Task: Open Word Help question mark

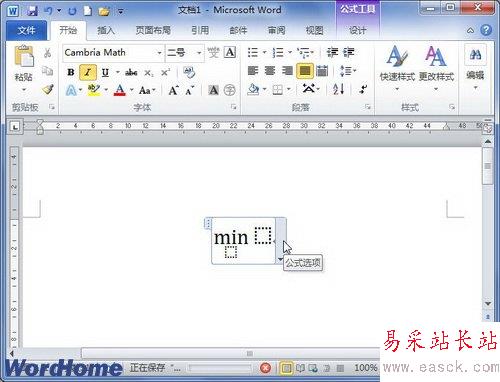Action: click(x=486, y=30)
